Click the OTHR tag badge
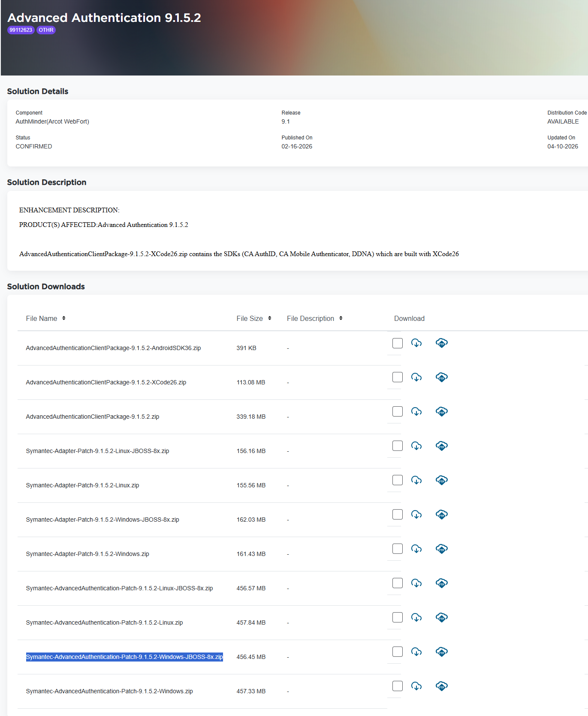 (x=46, y=30)
